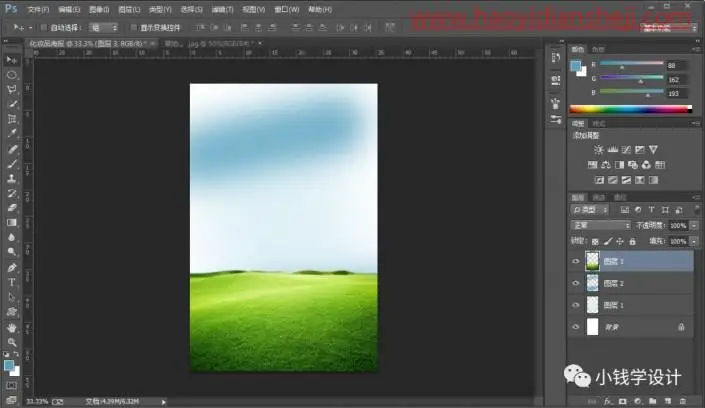
Task: Add a Curves adjustment
Action: coord(626,149)
